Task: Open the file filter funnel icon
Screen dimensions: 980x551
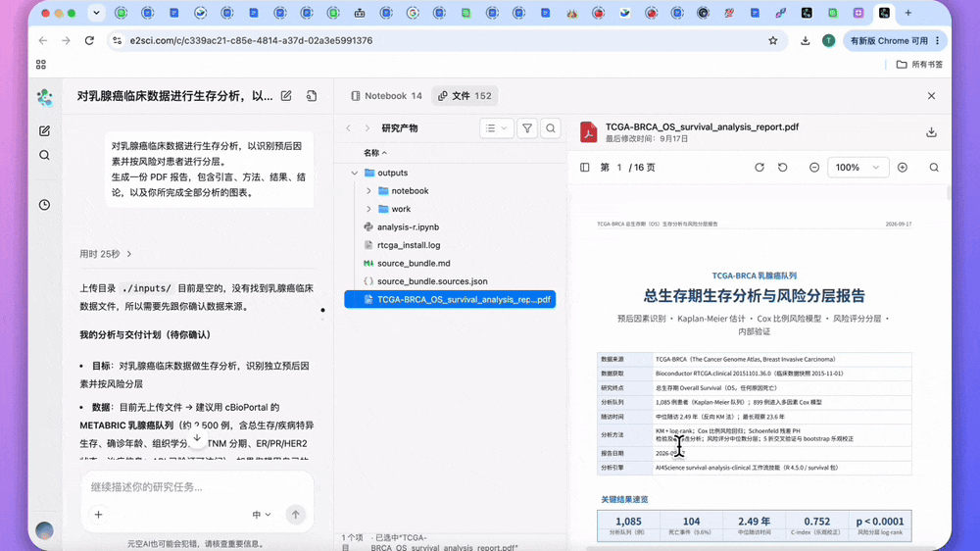Action: [x=527, y=128]
